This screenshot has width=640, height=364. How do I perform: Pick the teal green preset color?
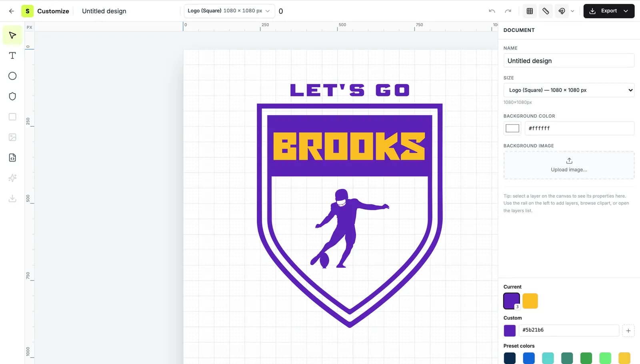(567, 358)
